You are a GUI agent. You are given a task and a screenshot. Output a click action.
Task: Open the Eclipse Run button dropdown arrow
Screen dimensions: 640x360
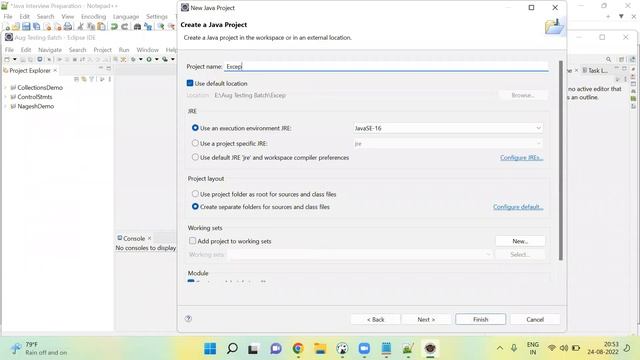pyautogui.click(x=157, y=60)
